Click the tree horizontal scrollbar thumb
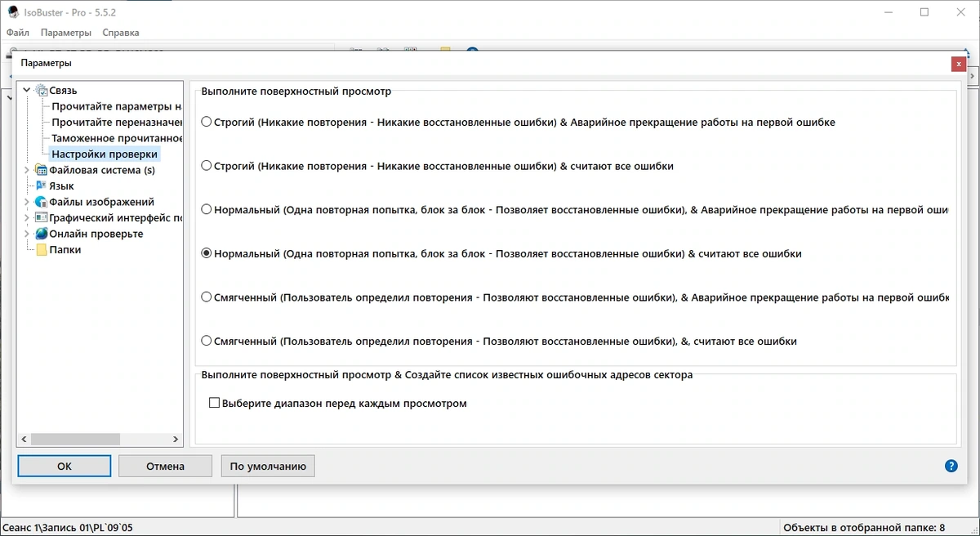Viewport: 980px width, 536px height. [74, 440]
